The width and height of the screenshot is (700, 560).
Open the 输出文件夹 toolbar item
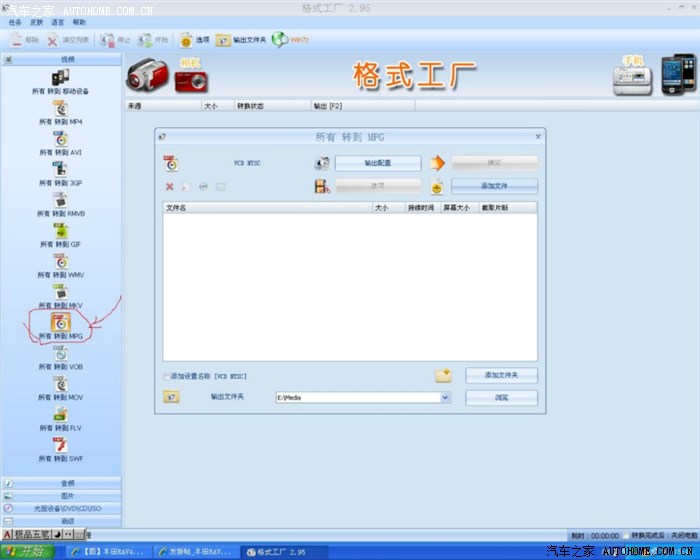click(x=241, y=40)
